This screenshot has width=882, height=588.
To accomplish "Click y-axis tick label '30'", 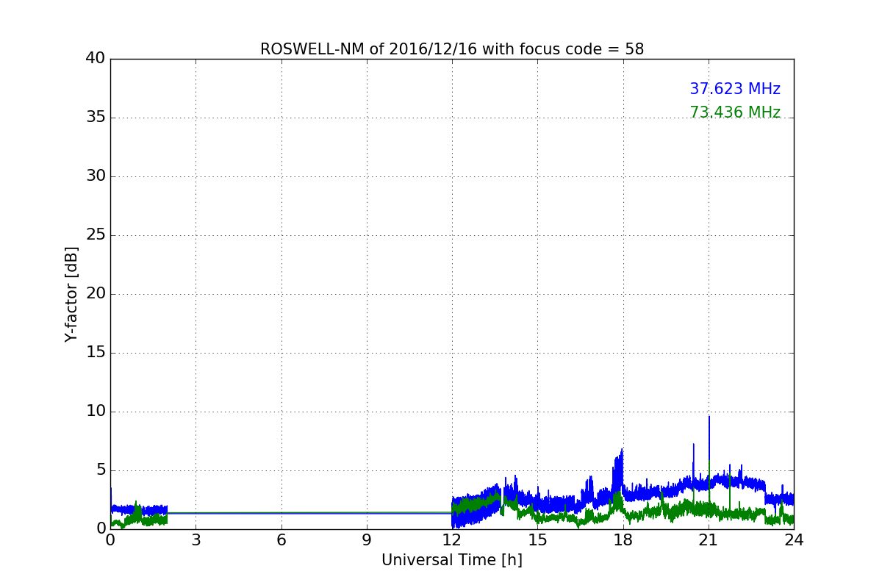I will click(96, 176).
